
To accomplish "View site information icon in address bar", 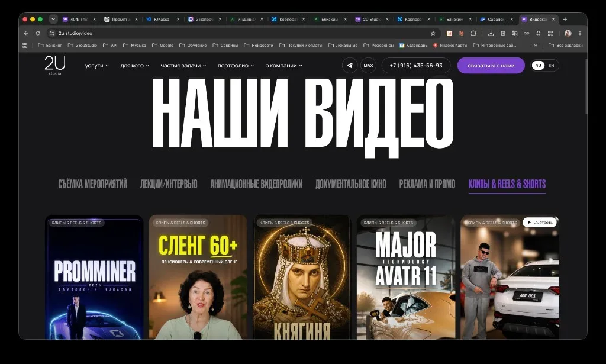I will click(x=52, y=33).
